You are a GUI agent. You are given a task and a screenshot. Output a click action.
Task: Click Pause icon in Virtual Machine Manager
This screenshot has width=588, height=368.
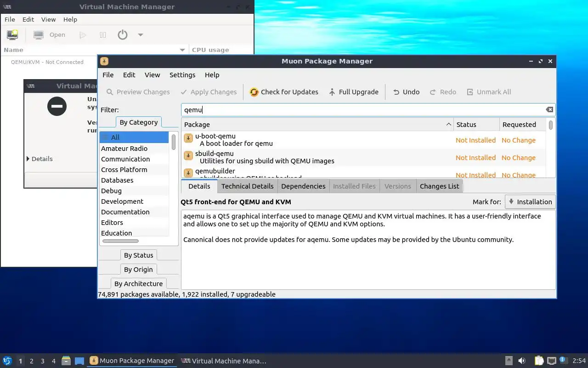[103, 35]
